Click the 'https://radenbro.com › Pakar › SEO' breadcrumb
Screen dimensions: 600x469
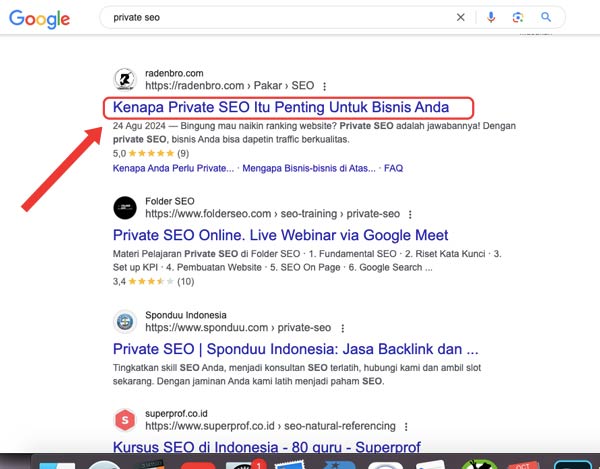point(230,85)
